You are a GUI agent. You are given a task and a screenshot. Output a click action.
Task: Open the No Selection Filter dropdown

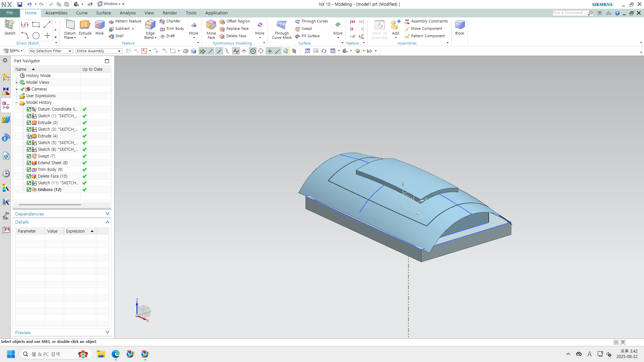51,51
